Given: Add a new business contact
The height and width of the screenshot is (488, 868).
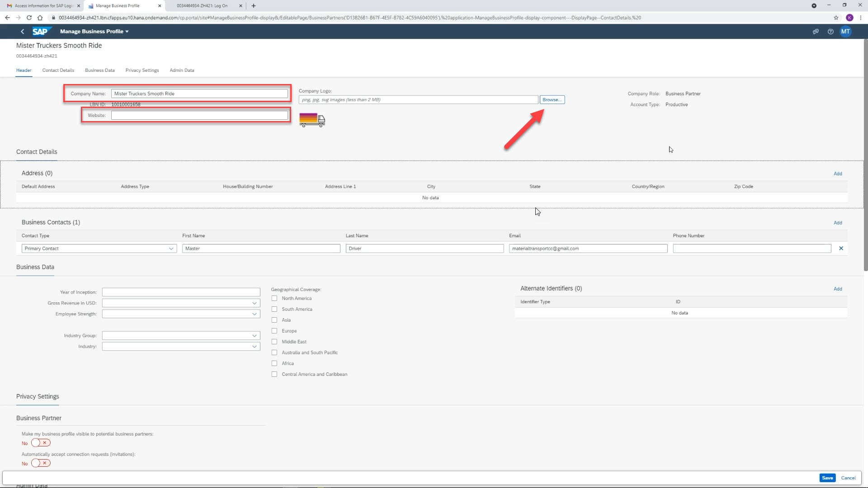Looking at the screenshot, I should coord(838,223).
